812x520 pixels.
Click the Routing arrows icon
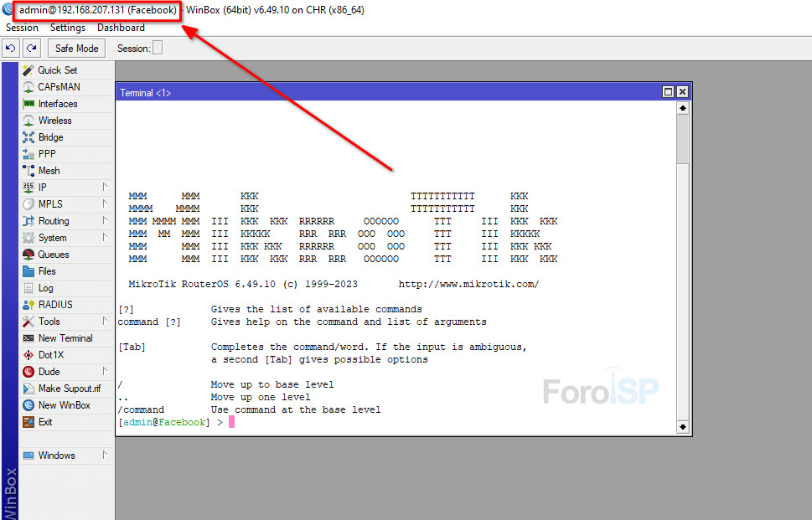click(x=28, y=221)
